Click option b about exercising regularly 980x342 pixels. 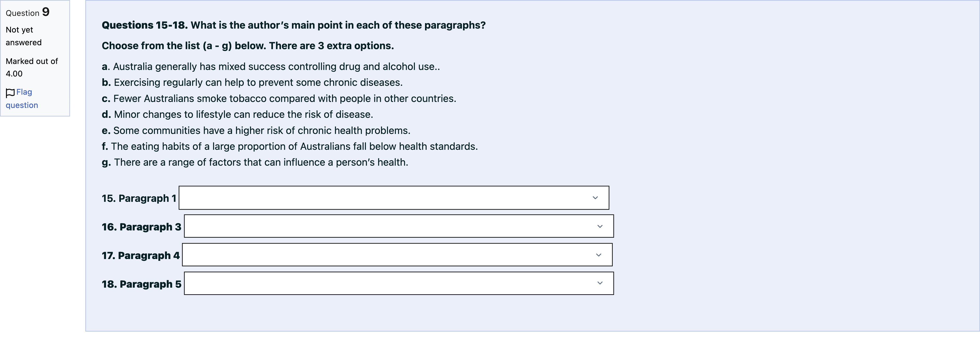click(252, 82)
